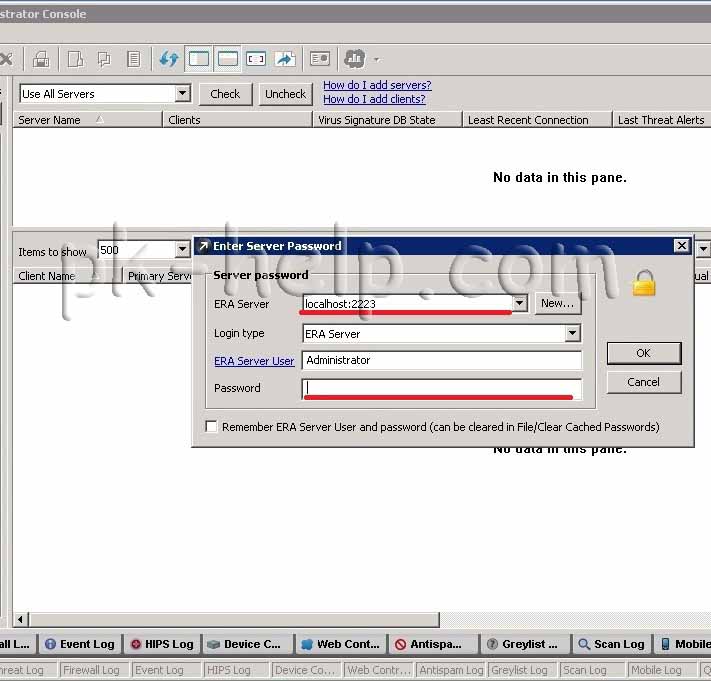Click the localhost:2223 server field
Image resolution: width=711 pixels, height=681 pixels.
407,303
